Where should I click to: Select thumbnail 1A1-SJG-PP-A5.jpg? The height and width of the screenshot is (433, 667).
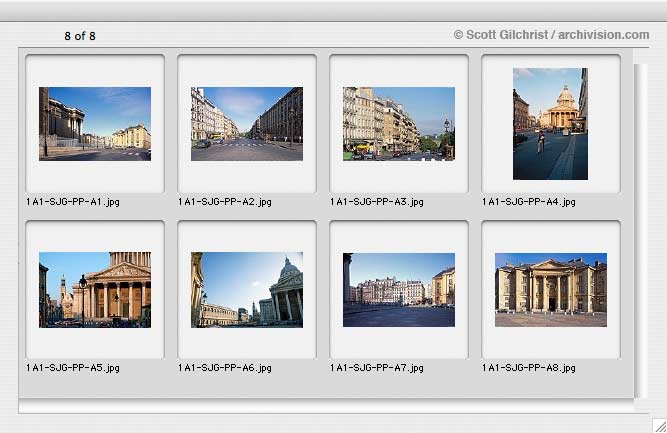coord(95,290)
